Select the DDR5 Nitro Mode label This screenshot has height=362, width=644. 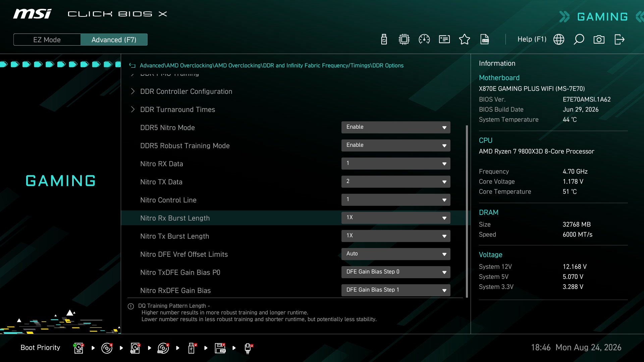tap(167, 128)
